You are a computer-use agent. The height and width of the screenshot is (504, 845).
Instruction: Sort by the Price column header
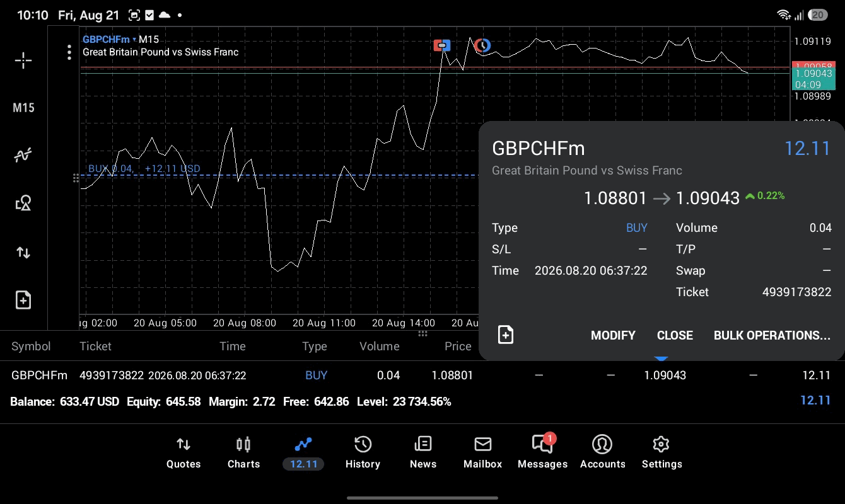pyautogui.click(x=458, y=346)
